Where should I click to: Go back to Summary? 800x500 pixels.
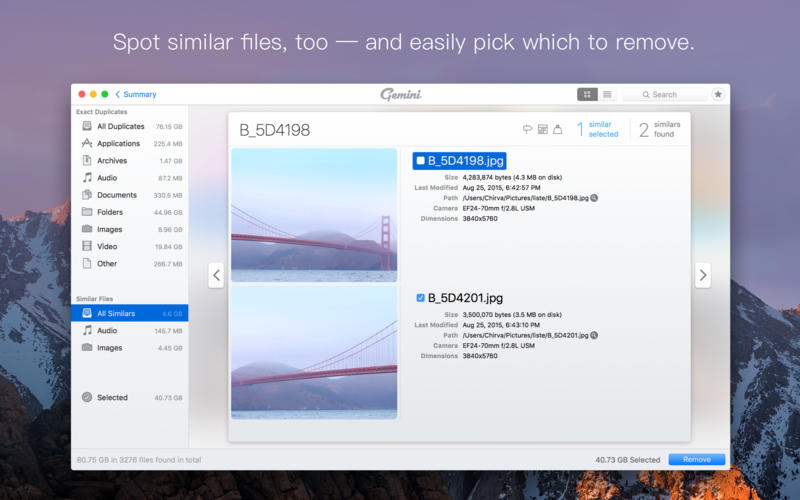point(136,94)
